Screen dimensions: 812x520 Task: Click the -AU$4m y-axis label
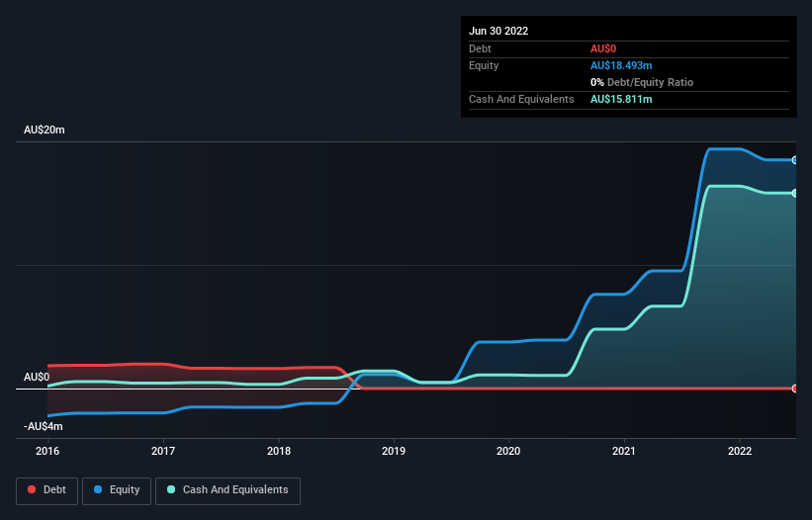pos(43,427)
